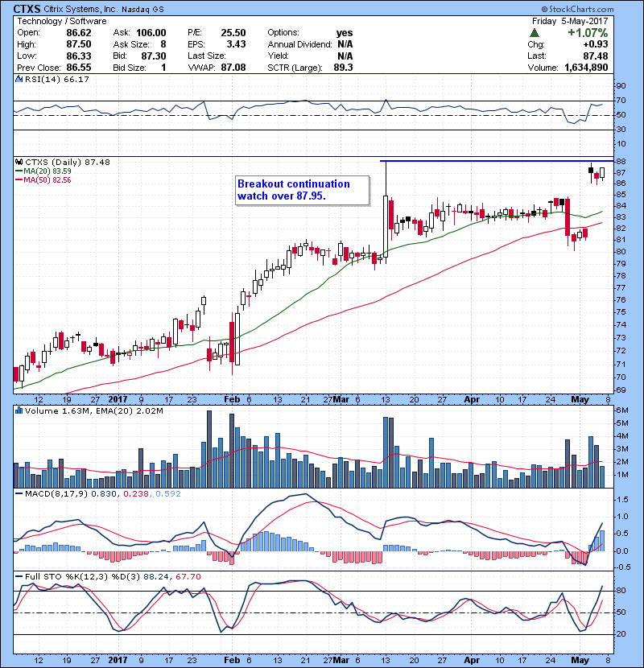The image size is (644, 668).
Task: Click the Volume 1.63M, EMA(20) 2.02M label
Action: pos(93,410)
